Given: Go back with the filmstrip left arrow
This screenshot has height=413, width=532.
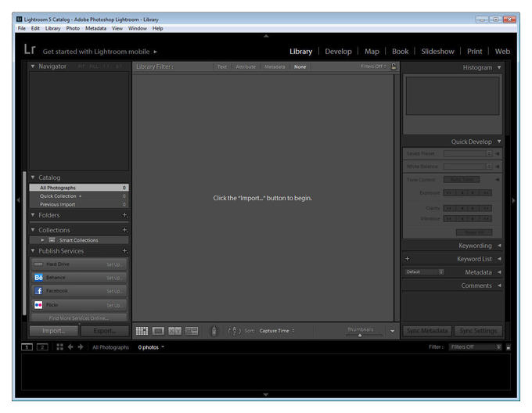Looking at the screenshot, I should pos(70,347).
